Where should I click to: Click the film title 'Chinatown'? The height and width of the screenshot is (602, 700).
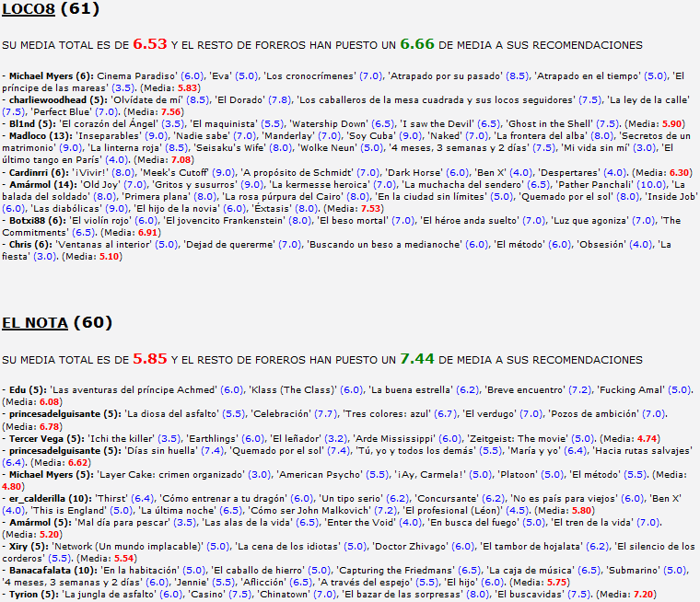(x=283, y=595)
